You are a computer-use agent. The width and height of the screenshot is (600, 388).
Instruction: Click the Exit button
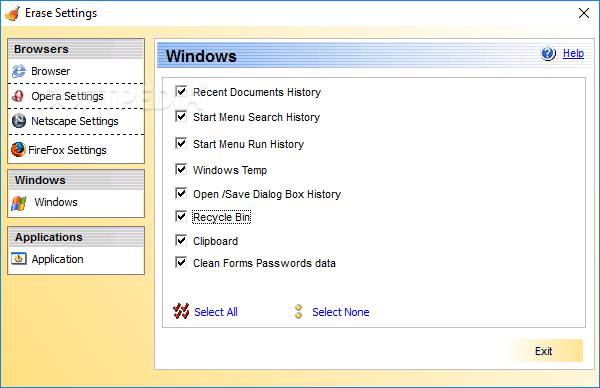click(x=543, y=351)
